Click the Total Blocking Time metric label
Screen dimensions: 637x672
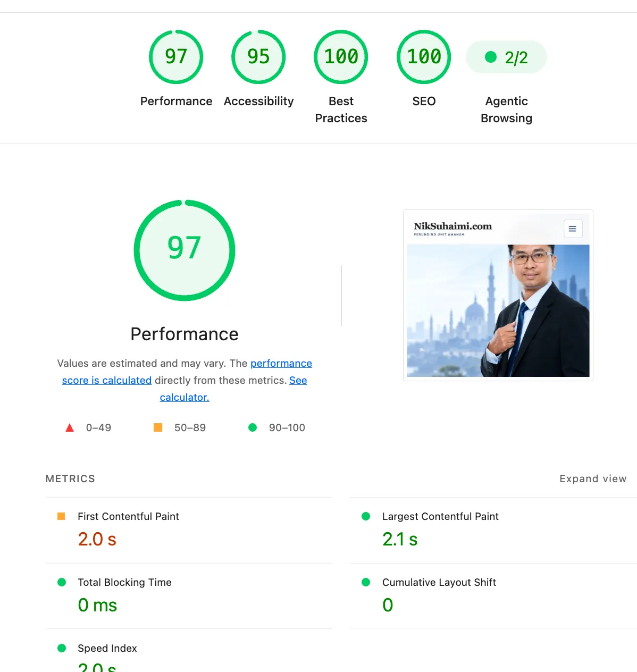124,582
